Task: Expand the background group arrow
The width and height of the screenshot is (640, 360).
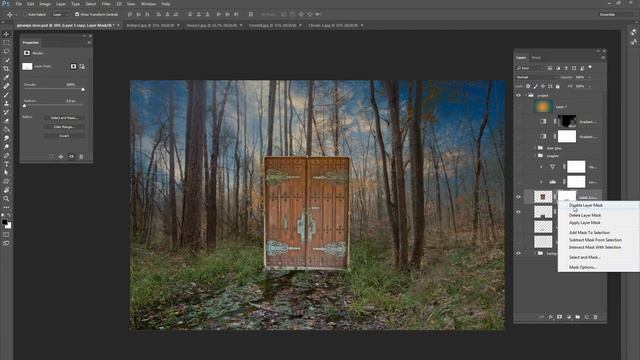Action: pyautogui.click(x=536, y=253)
